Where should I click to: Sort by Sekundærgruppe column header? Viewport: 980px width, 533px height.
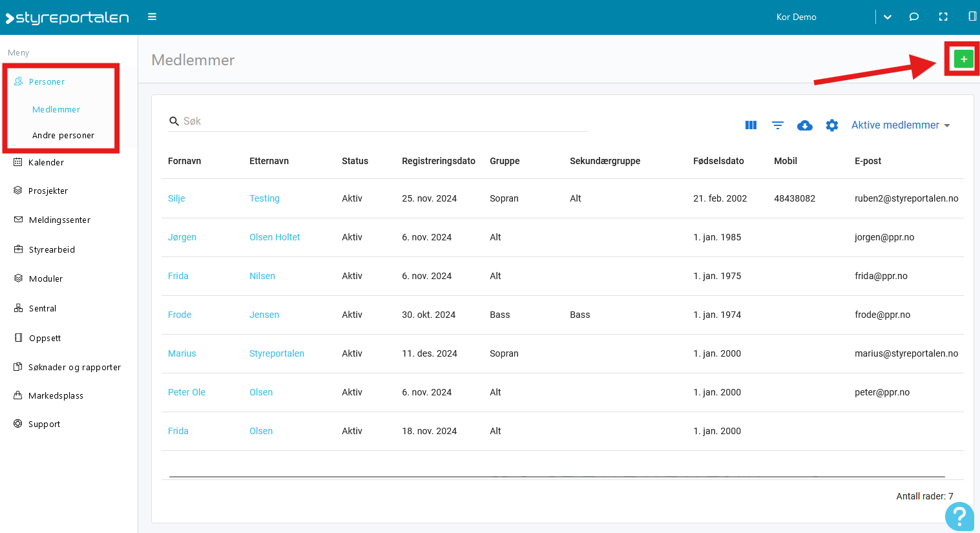[605, 161]
